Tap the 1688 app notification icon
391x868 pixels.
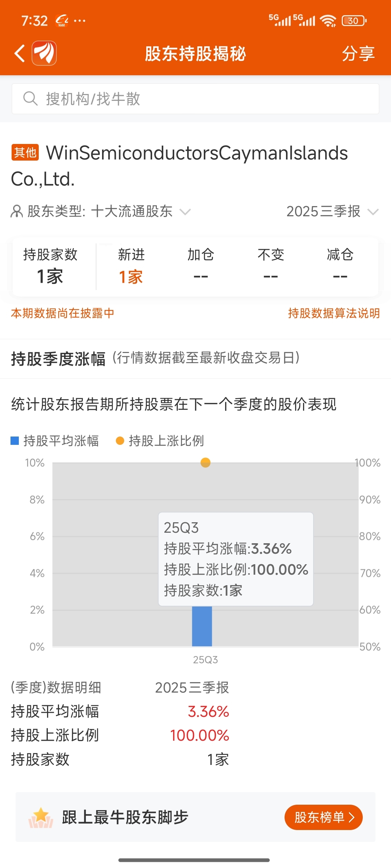(x=62, y=21)
